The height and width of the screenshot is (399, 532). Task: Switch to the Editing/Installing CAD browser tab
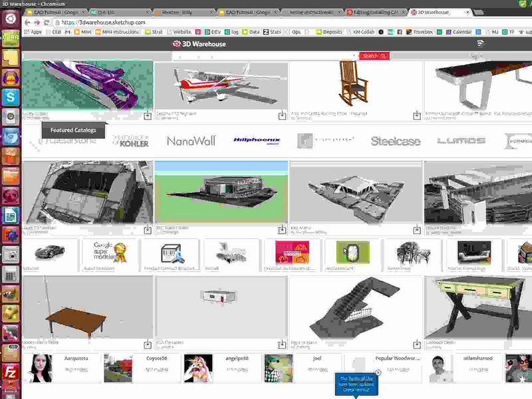(374, 12)
